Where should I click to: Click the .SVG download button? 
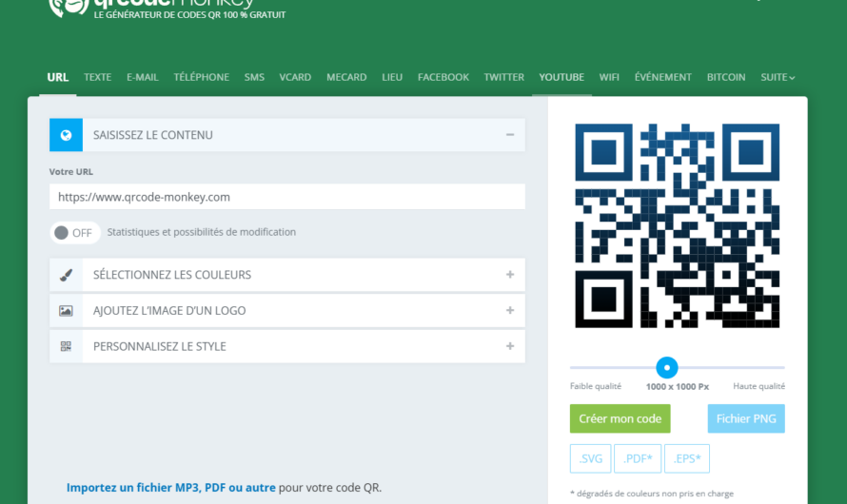point(590,458)
